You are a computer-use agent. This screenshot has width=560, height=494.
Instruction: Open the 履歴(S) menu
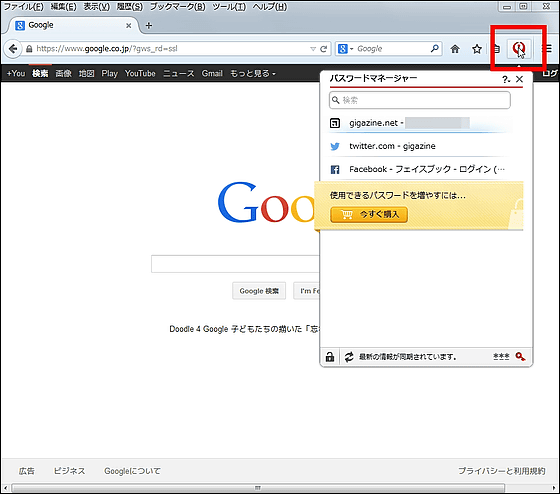130,6
